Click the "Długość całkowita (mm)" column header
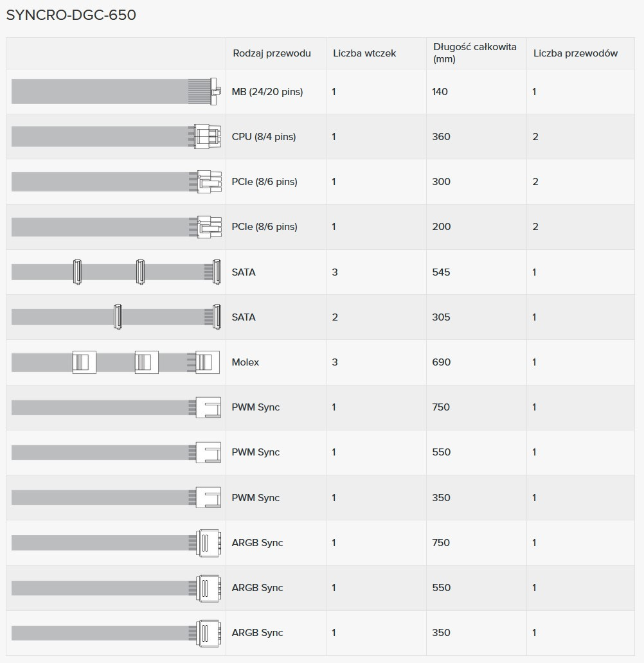The width and height of the screenshot is (644, 663). pyautogui.click(x=474, y=53)
